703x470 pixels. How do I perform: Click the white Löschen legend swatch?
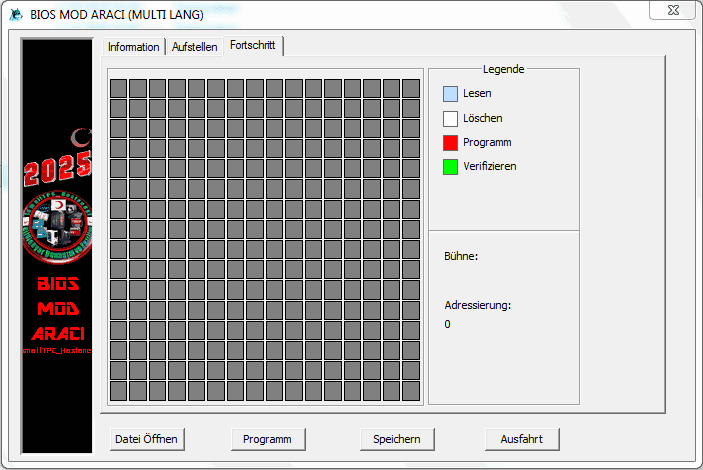tap(450, 118)
